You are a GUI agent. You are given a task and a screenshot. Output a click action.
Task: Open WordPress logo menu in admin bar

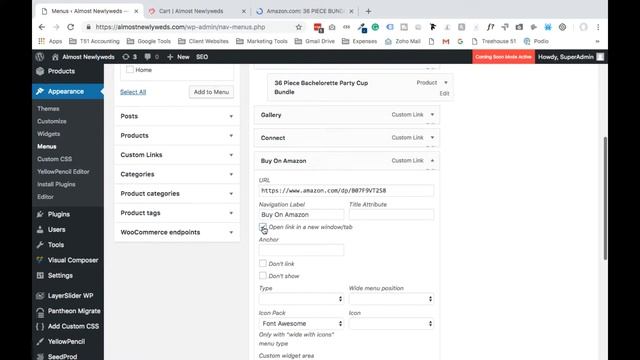pos(40,57)
